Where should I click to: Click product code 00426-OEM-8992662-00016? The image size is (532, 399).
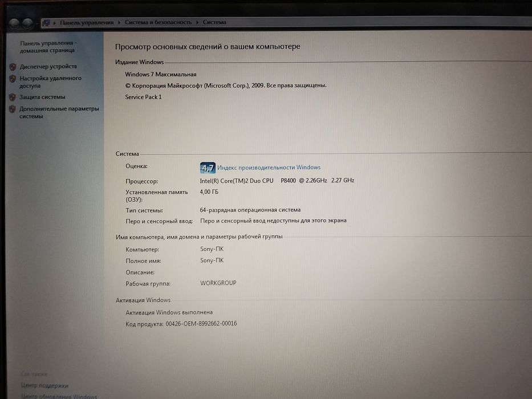201,324
